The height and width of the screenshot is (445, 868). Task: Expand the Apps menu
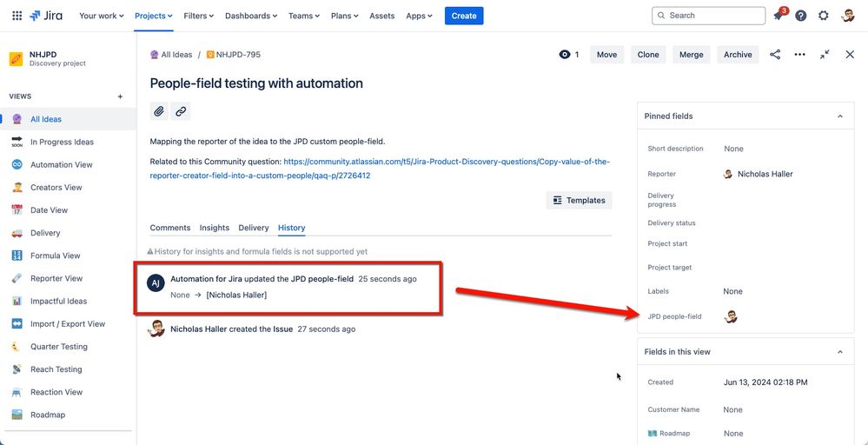419,16
